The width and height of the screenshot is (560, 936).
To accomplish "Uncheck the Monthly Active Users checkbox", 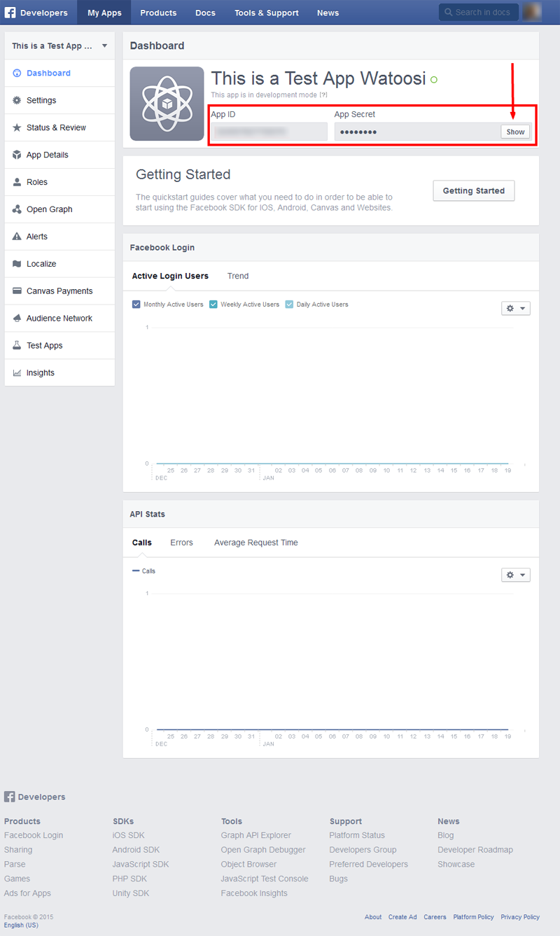I will pos(136,305).
